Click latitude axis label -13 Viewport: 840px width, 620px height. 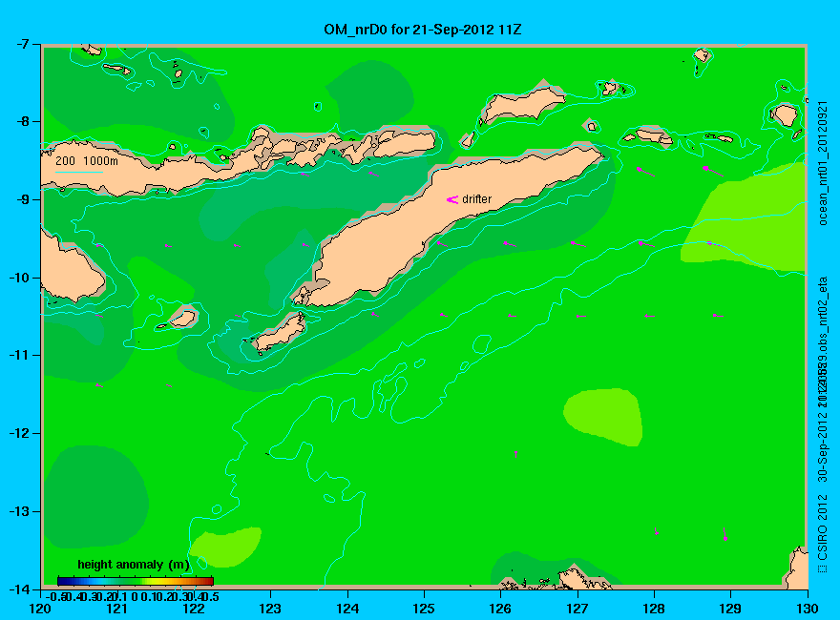tap(20, 511)
